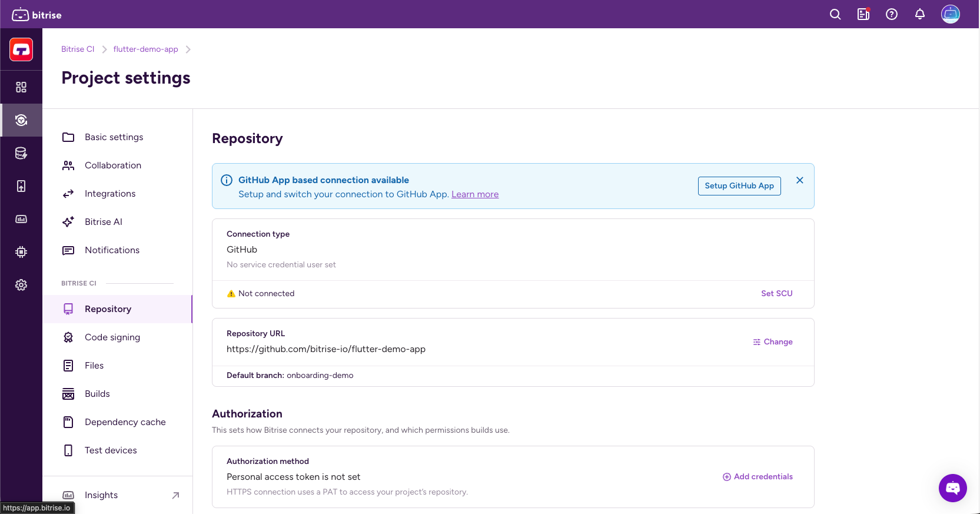
Task: Select the Bitrise CI sidebar icon
Action: 21,120
